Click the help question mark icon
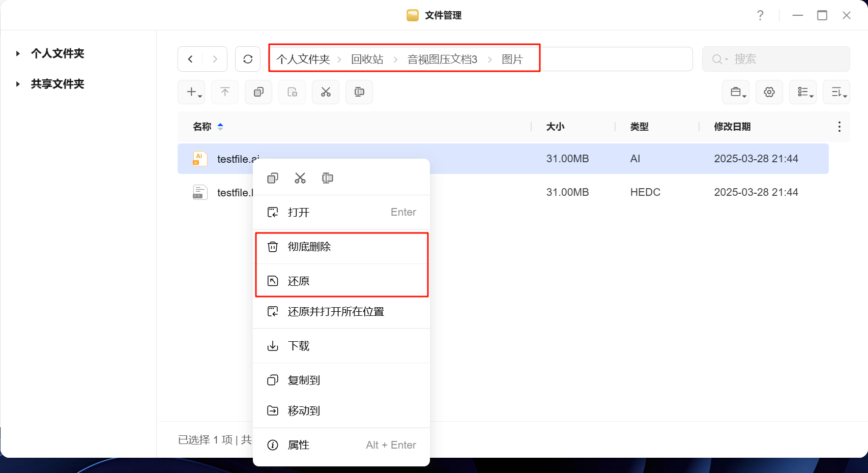 pos(760,15)
